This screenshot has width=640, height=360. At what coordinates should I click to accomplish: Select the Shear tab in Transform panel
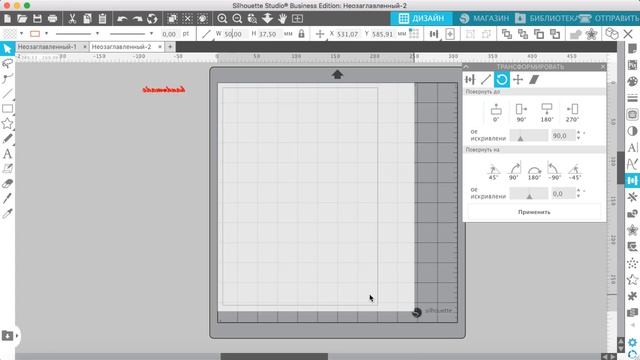tap(534, 80)
